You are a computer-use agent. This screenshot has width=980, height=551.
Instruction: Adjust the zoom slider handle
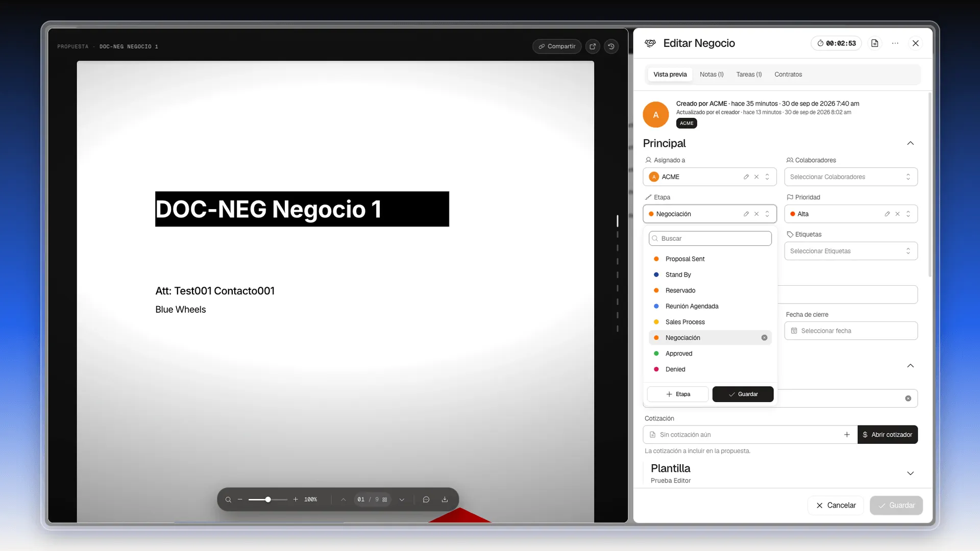[x=268, y=499]
